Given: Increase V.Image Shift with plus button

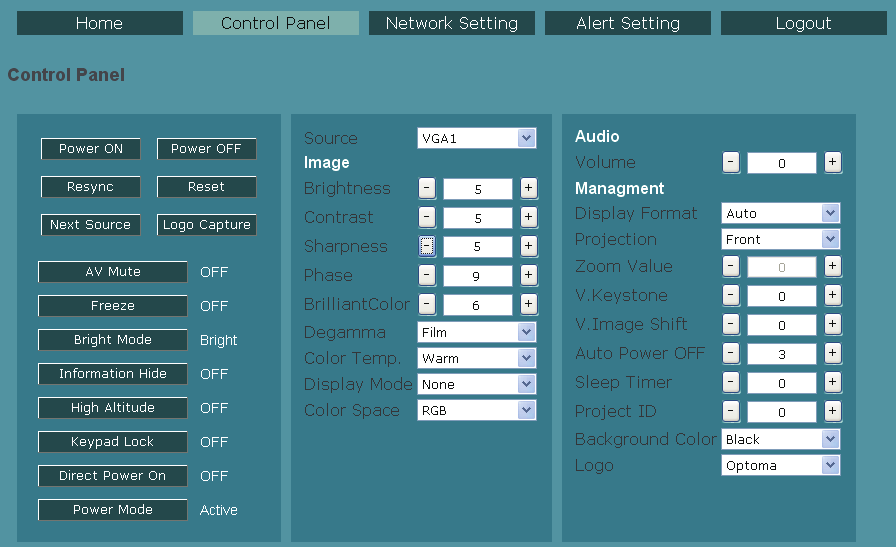Looking at the screenshot, I should click(833, 325).
